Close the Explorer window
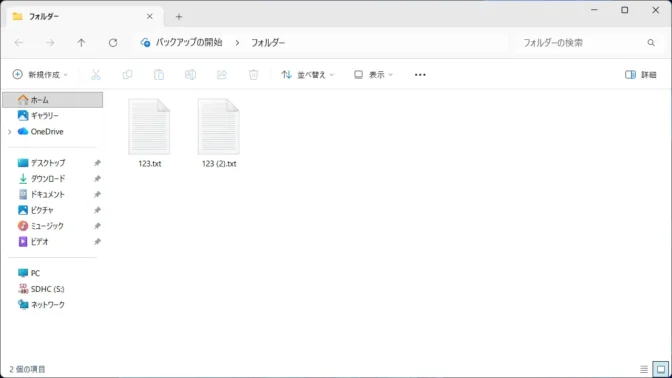Image resolution: width=672 pixels, height=378 pixels. pos(656,10)
